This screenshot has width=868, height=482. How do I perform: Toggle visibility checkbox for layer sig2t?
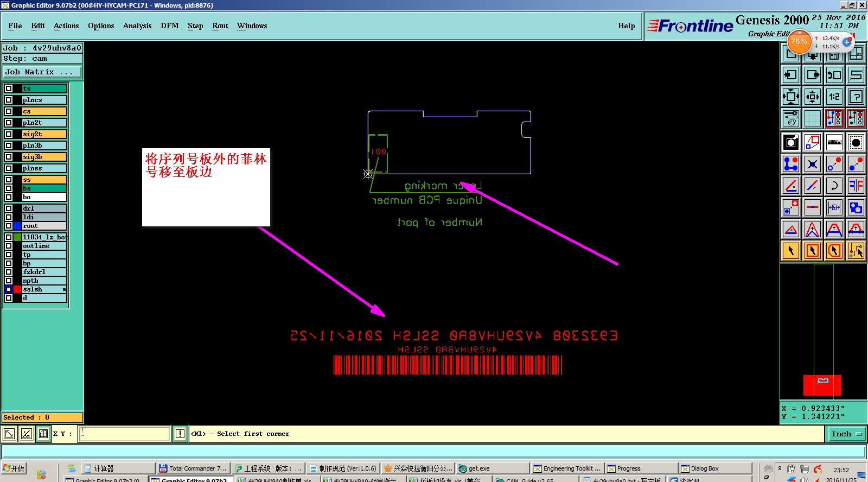coord(9,134)
